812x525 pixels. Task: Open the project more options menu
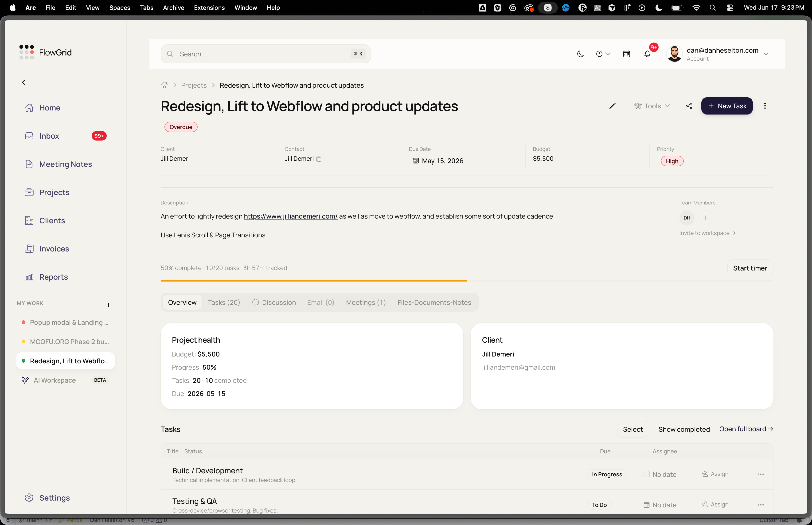pyautogui.click(x=765, y=106)
